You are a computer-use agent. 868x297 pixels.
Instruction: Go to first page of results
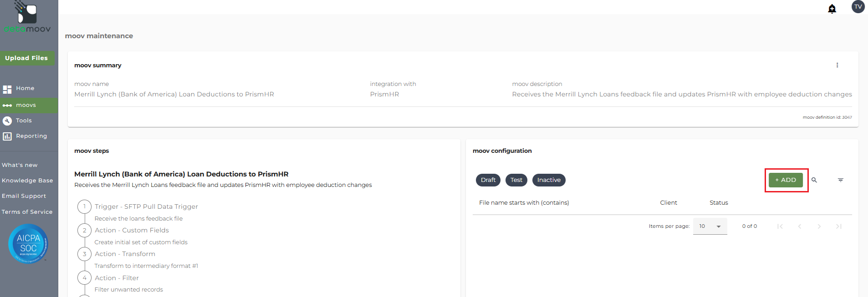point(780,226)
